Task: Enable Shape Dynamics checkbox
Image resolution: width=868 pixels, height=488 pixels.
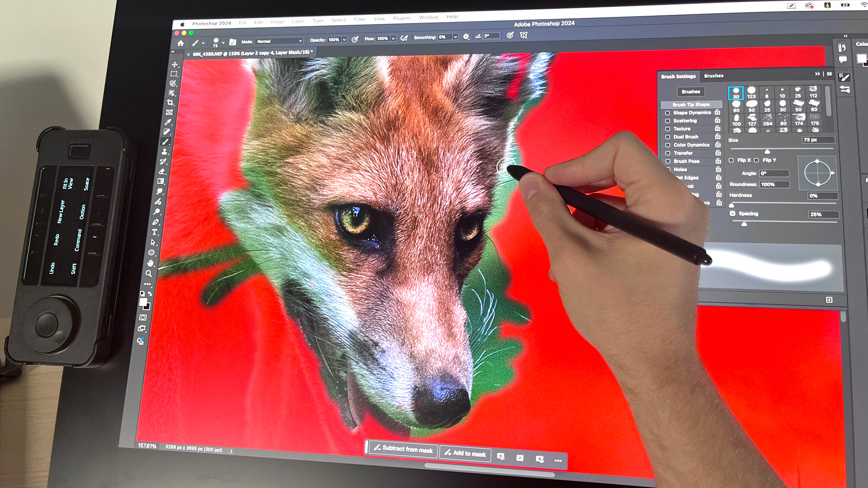Action: tap(667, 113)
